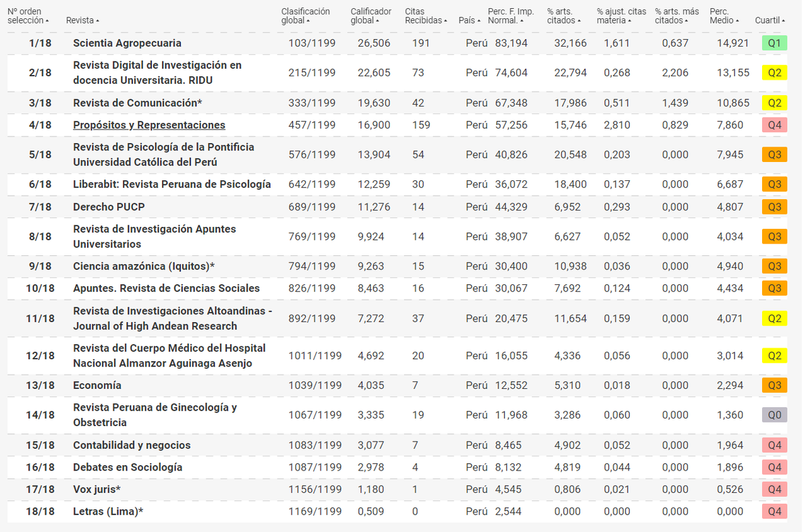Open Derecho PUCP journal entry
Image resolution: width=810 pixels, height=532 pixels.
click(109, 207)
